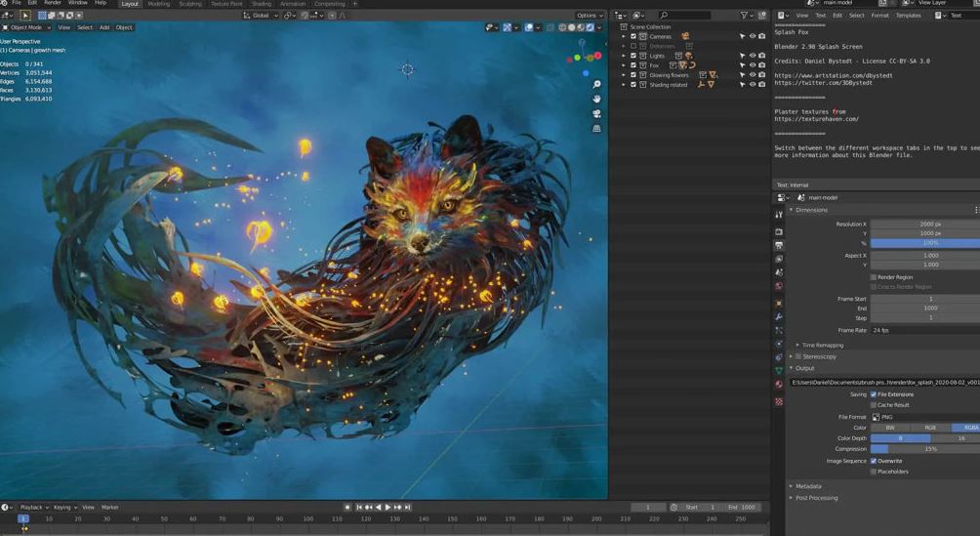This screenshot has width=980, height=536.
Task: Open the Scene properties tab icon
Action: click(779, 272)
